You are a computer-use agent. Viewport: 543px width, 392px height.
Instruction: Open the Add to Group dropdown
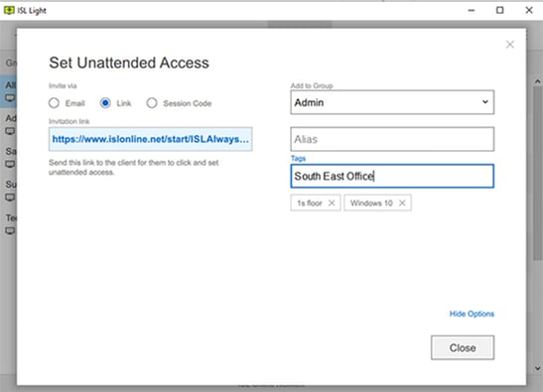(x=392, y=102)
